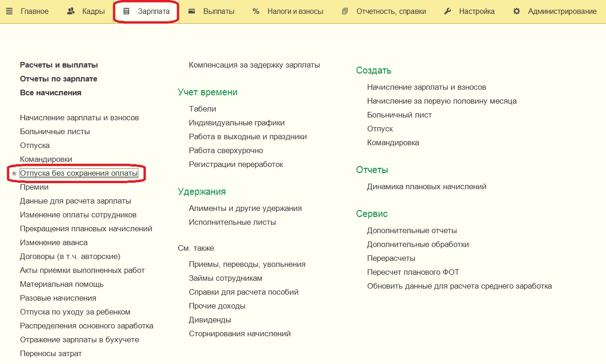This screenshot has width=606, height=364.
Task: Click the documents icon of Отчетность, справки
Action: 344,12
